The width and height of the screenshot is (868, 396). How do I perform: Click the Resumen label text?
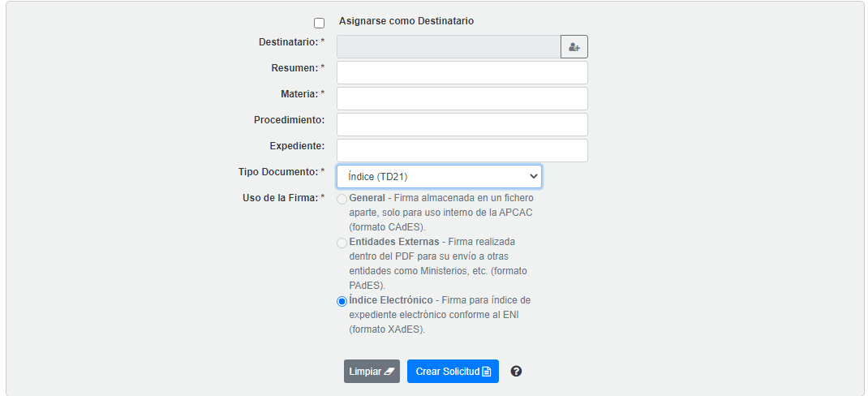point(298,68)
